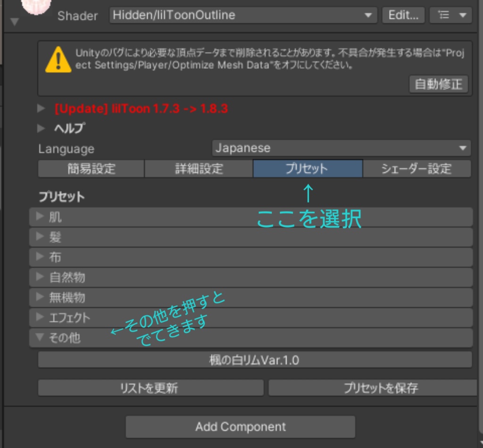The width and height of the screenshot is (483, 448).
Task: Expand the 肌 preset category
Action: coord(40,217)
